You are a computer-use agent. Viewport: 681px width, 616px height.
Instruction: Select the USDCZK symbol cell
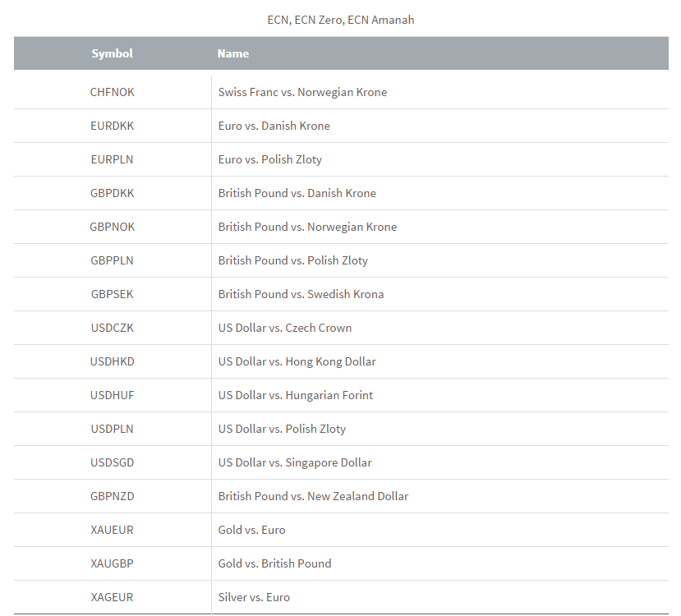(112, 328)
